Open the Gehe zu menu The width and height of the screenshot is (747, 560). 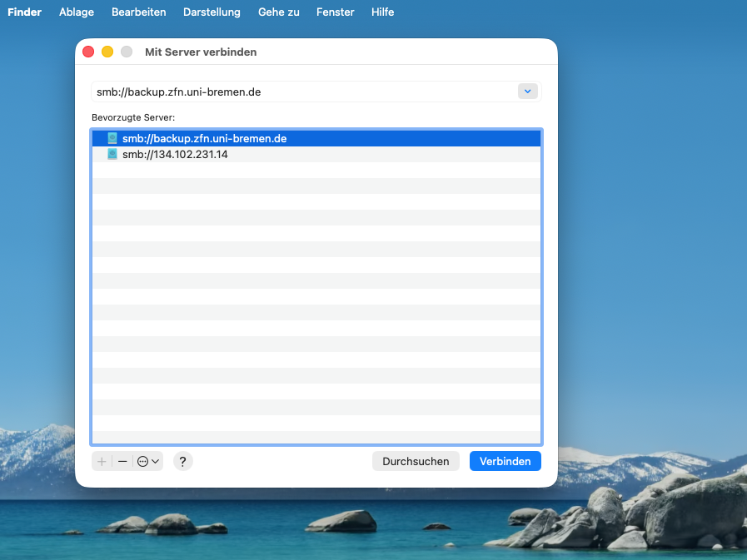(x=279, y=12)
